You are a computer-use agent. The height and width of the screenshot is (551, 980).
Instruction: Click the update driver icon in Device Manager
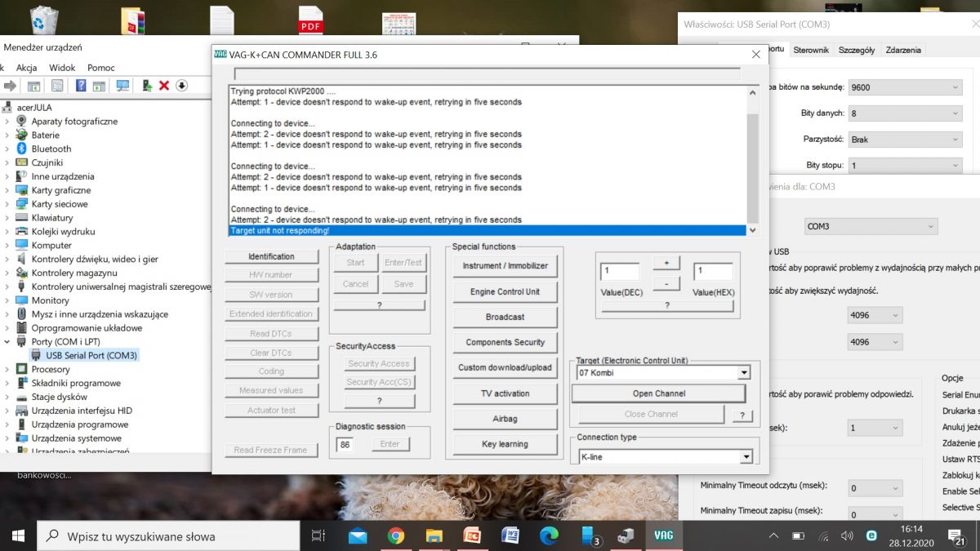tap(147, 86)
